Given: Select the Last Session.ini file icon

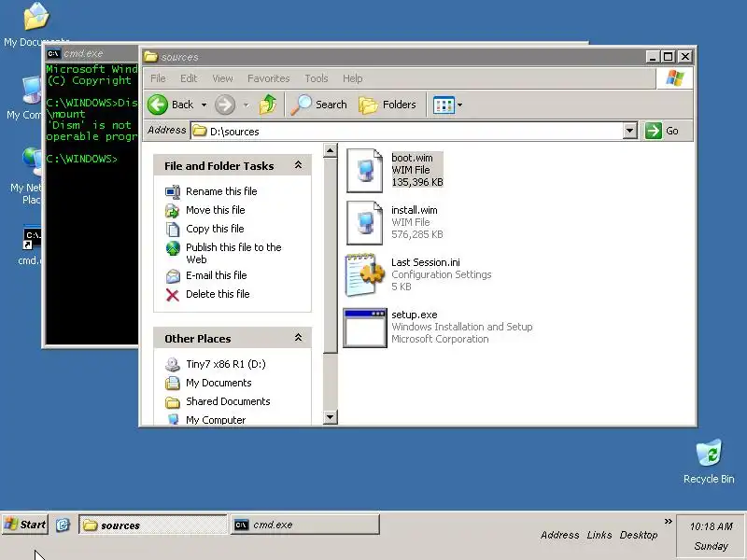Looking at the screenshot, I should tap(364, 274).
